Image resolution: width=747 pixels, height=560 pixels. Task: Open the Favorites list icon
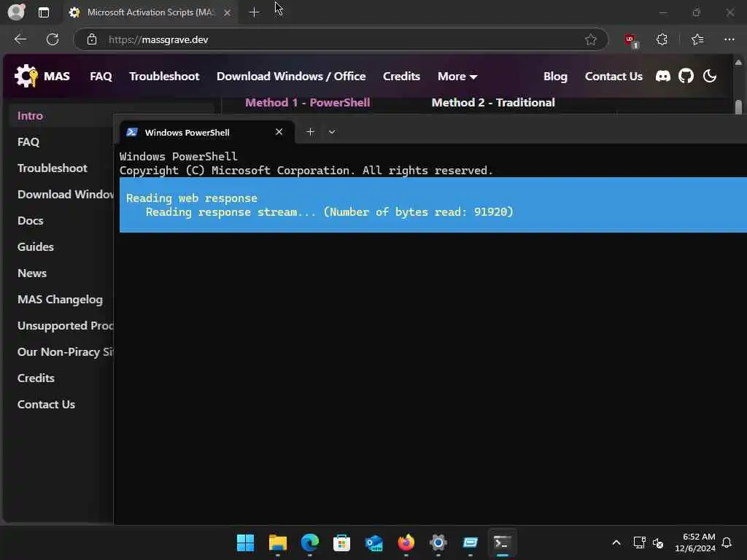pyautogui.click(x=697, y=39)
